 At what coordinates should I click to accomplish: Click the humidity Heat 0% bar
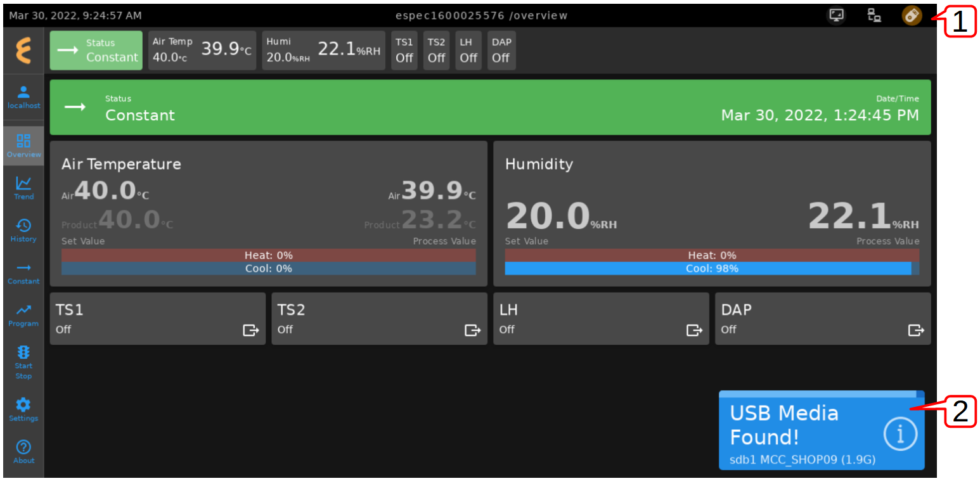pos(712,255)
